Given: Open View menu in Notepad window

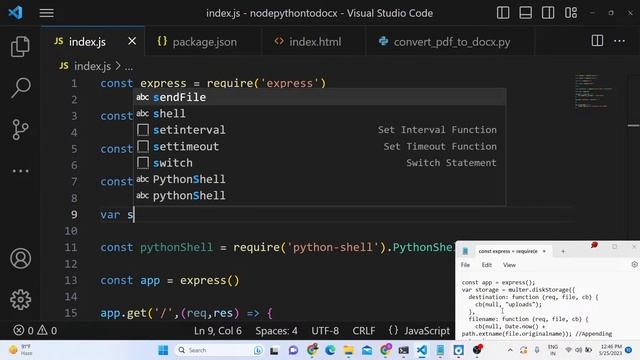Looking at the screenshot, I should pos(509,265).
